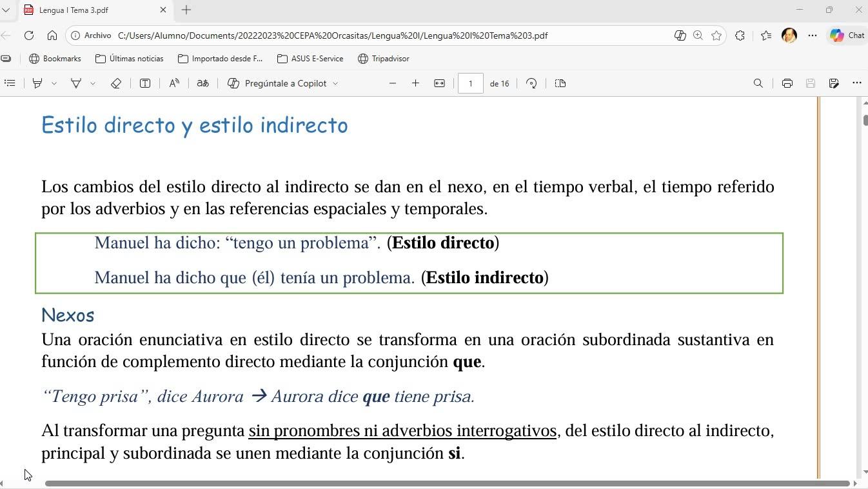Start Read aloud for the PDF
The width and height of the screenshot is (868, 489).
[174, 83]
